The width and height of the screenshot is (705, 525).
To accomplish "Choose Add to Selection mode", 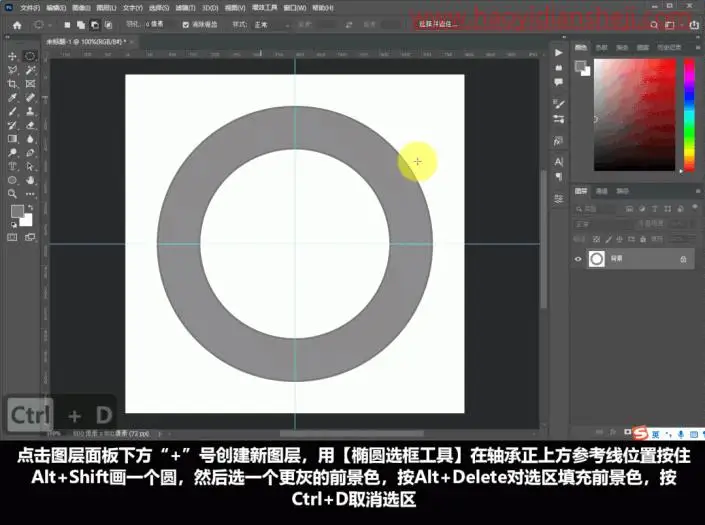I will 81,25.
